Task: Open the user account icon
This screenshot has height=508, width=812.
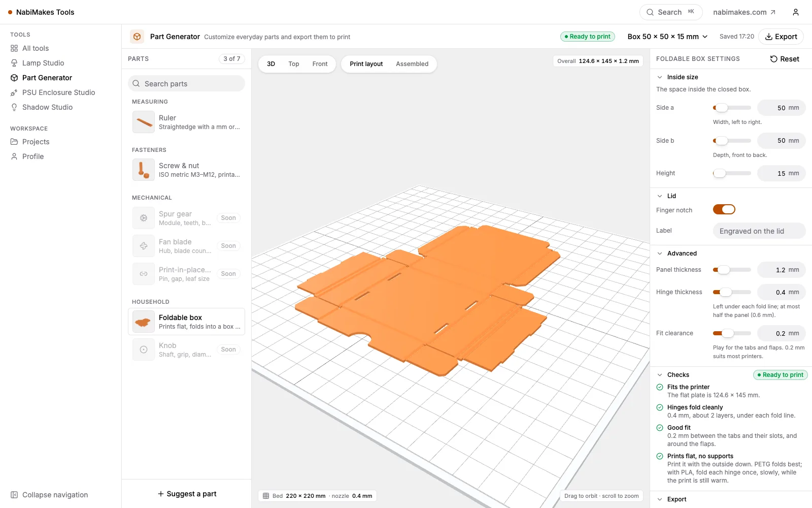Action: click(796, 12)
